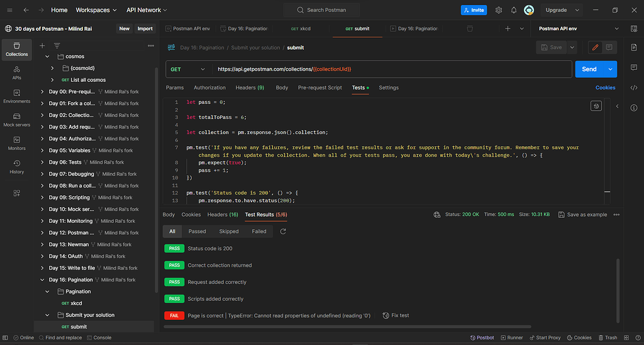Click the notifications bell icon

click(514, 10)
